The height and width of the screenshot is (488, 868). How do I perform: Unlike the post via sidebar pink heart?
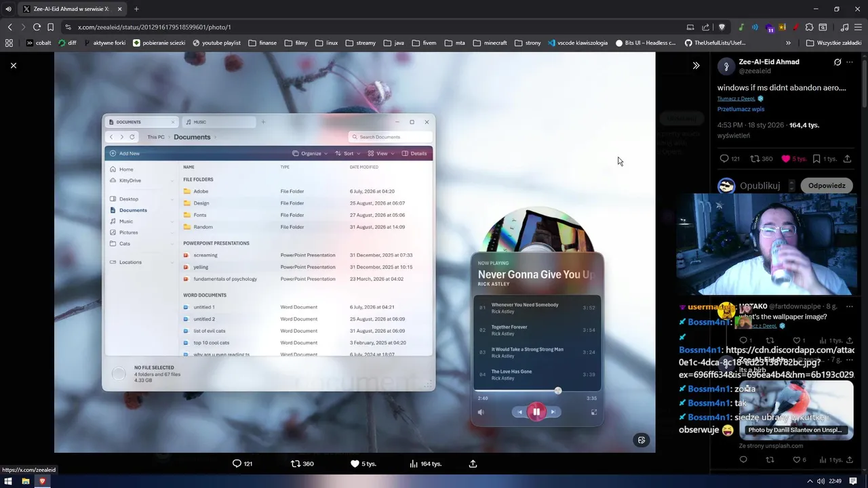(786, 159)
